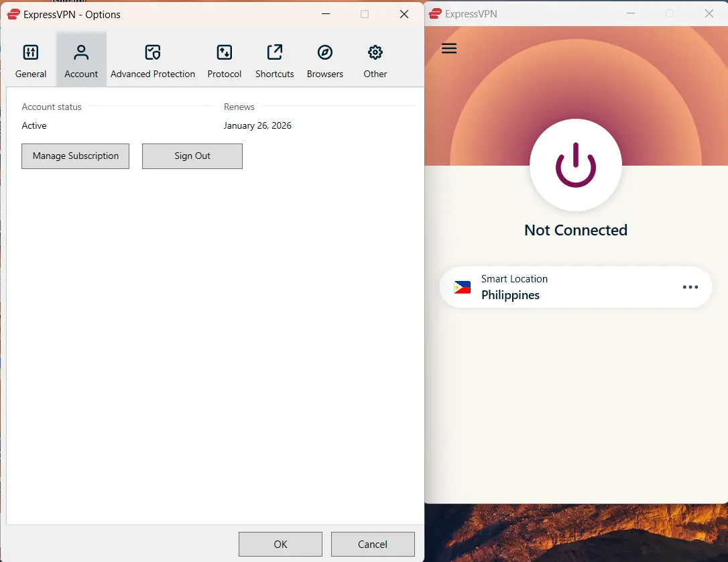
Task: Open the Advanced Protection shield icon
Action: coord(152,52)
